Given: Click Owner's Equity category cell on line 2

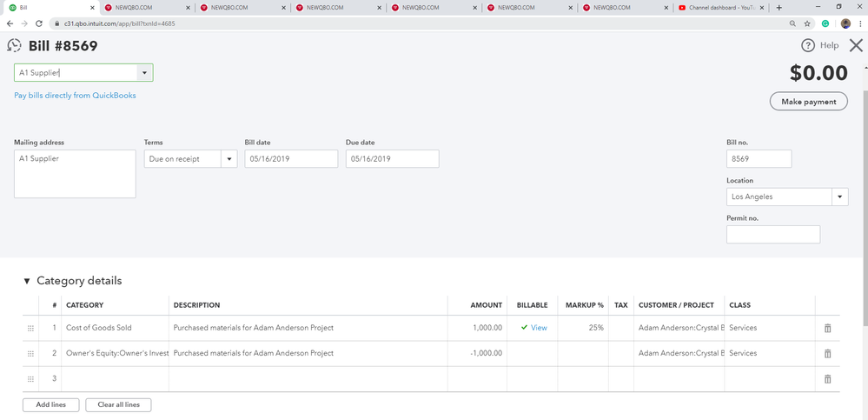Looking at the screenshot, I should point(115,354).
